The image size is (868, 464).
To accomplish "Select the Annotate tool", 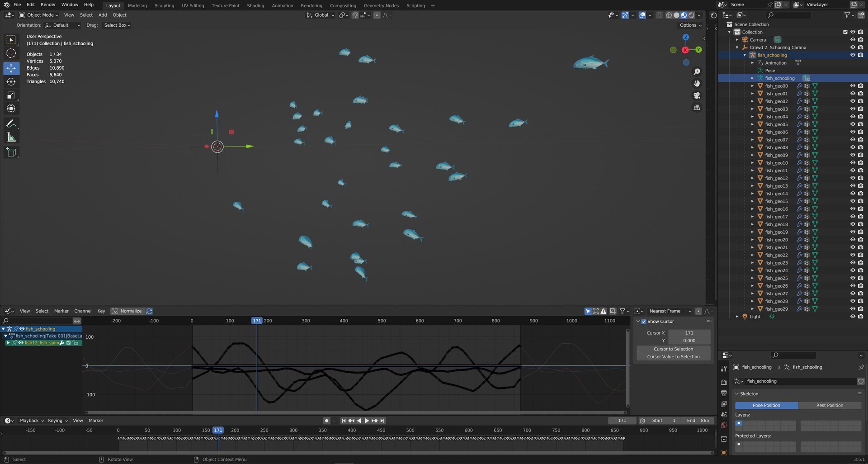I will point(11,124).
